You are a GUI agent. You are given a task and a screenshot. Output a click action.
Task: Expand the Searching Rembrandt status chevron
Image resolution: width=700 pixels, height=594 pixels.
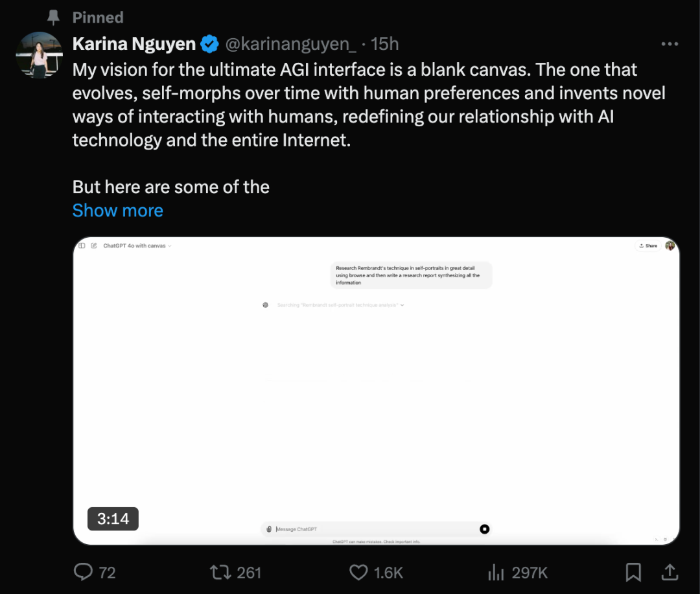[x=402, y=304]
